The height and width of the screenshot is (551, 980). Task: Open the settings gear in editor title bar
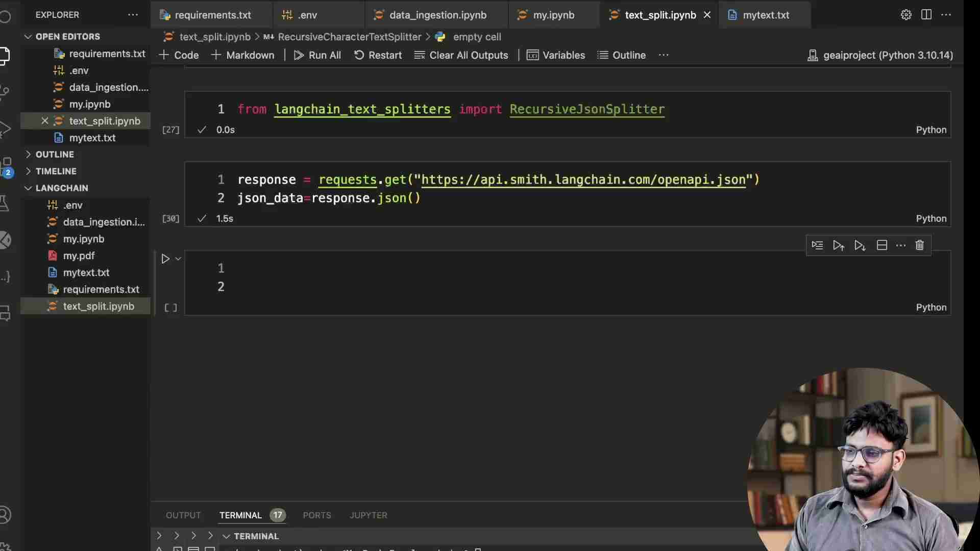coord(905,15)
